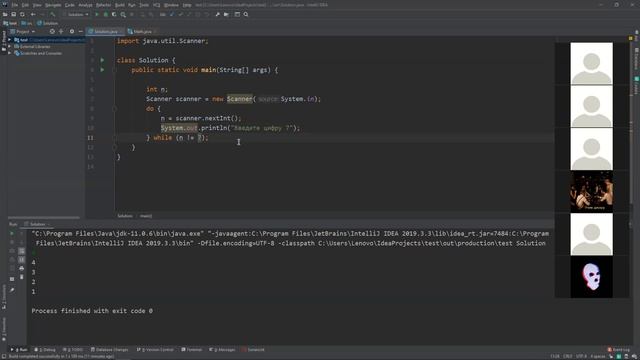Open Database Changes tool window tab
Image resolution: width=640 pixels, height=360 pixels.
click(109, 350)
